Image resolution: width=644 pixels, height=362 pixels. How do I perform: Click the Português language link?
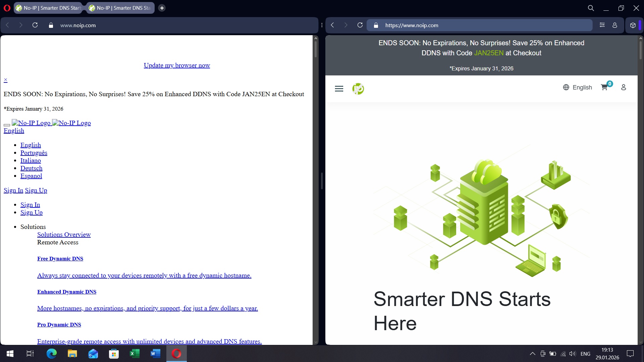click(x=34, y=153)
